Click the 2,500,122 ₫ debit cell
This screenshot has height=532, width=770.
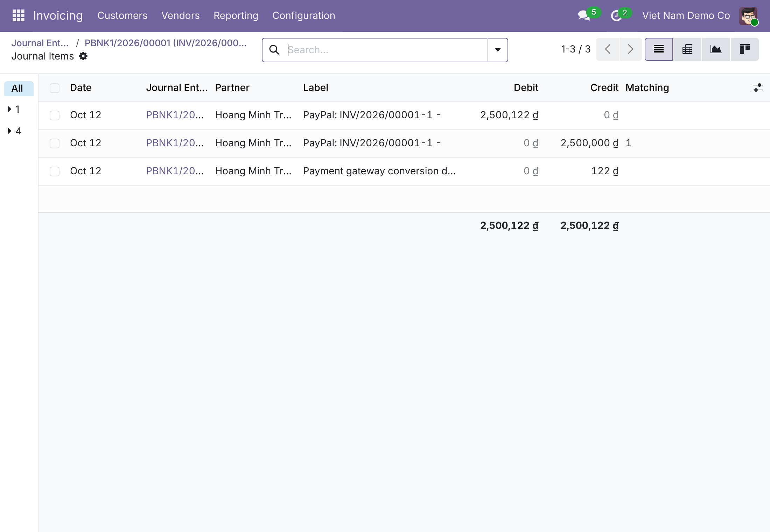[x=509, y=115]
